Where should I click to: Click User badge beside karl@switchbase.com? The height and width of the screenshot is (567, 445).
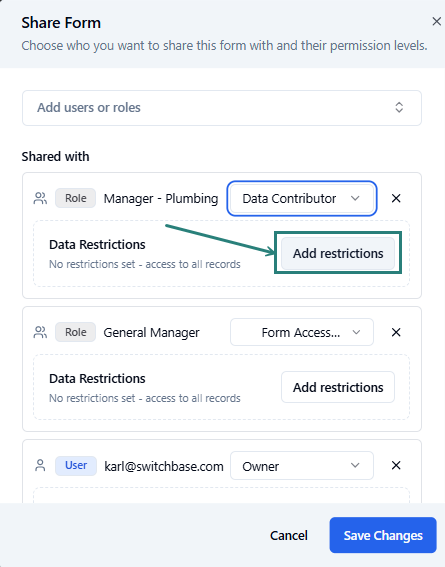(x=76, y=465)
